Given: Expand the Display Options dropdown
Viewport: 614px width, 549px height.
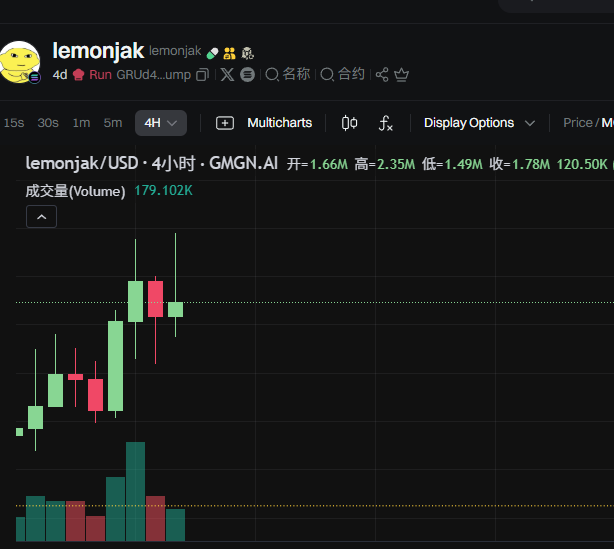Looking at the screenshot, I should click(479, 123).
